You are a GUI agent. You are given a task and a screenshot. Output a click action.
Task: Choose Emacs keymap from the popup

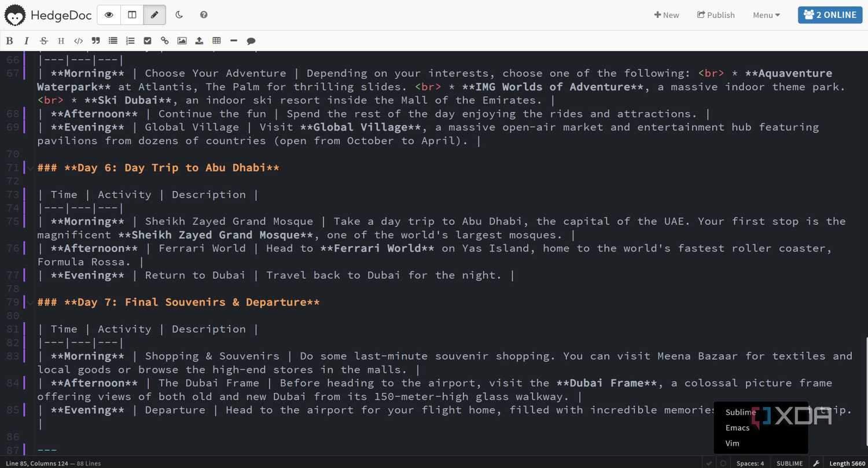coord(737,428)
